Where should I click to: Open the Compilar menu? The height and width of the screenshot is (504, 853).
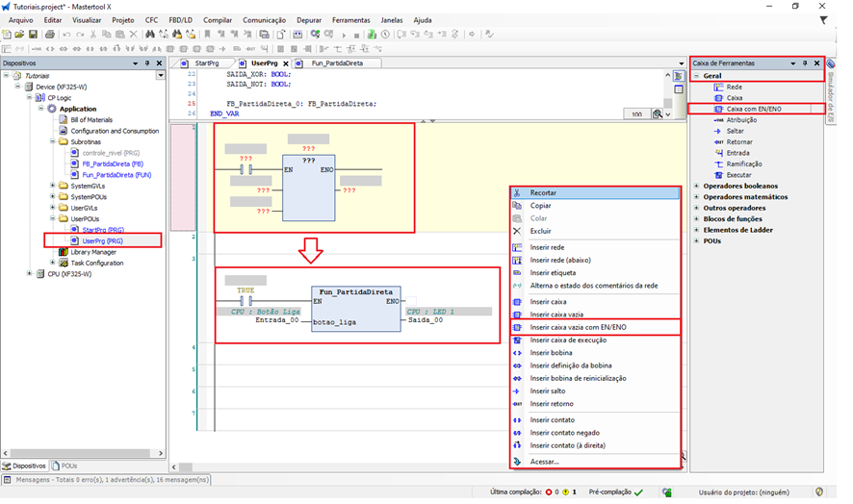tap(218, 19)
